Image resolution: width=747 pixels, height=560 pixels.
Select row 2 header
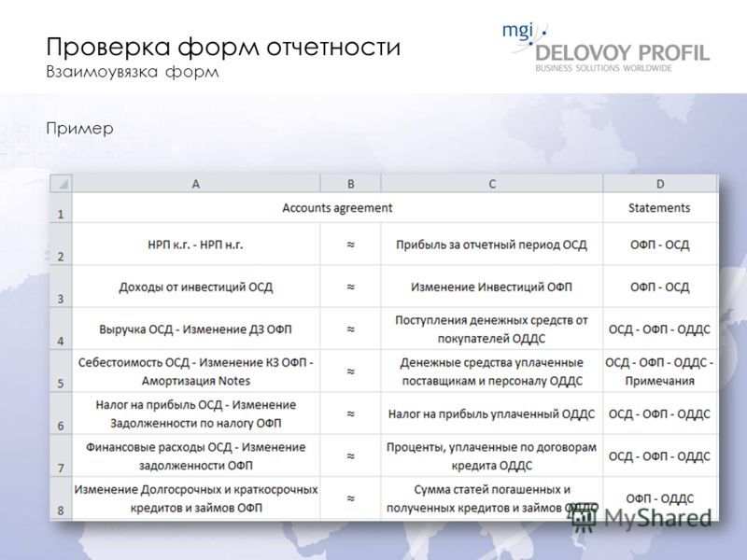pyautogui.click(x=61, y=245)
